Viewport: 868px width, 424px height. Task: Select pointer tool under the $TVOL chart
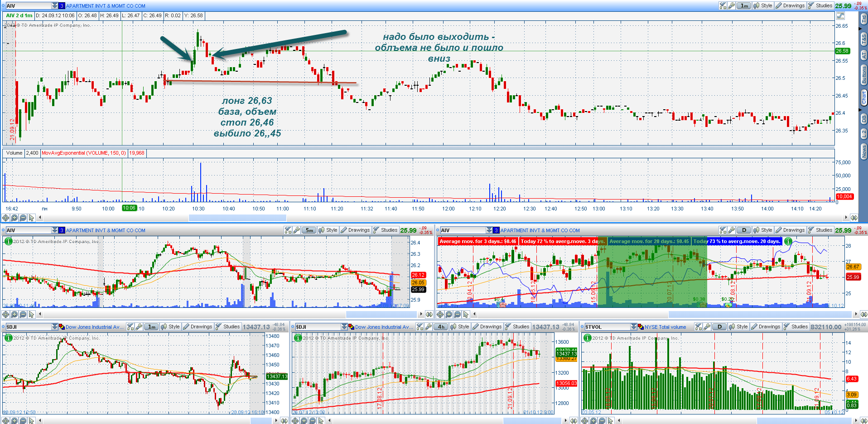tap(610, 421)
